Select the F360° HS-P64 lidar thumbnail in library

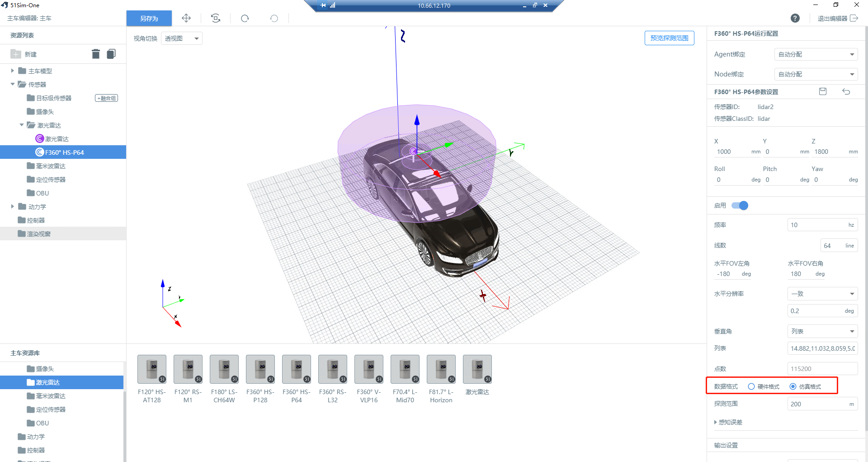coord(297,369)
